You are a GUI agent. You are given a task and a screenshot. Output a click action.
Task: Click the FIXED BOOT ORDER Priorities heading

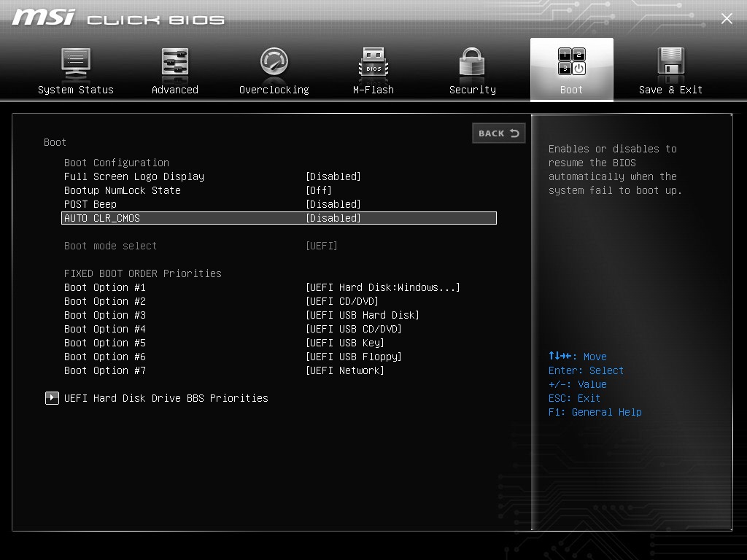(143, 274)
